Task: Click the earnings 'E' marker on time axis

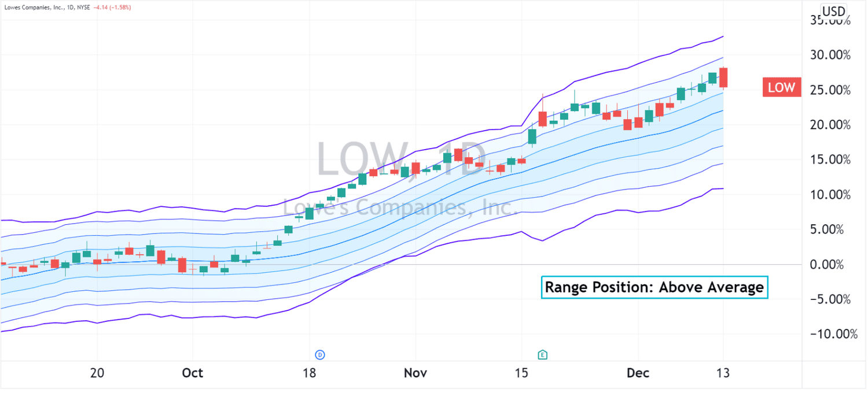Action: [x=542, y=354]
